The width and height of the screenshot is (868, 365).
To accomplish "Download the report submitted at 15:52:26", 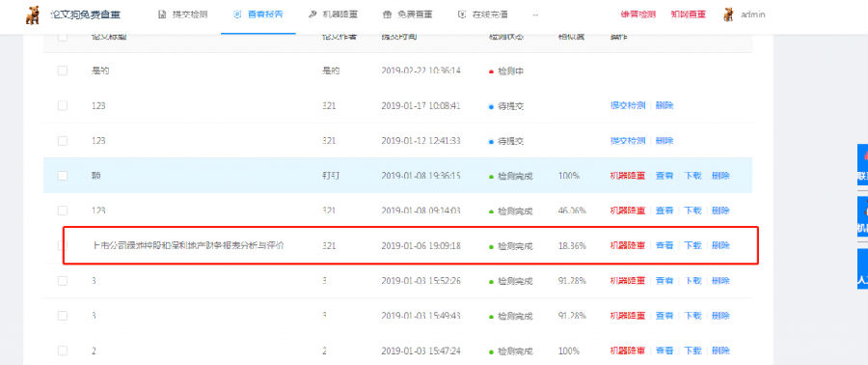I will [x=693, y=281].
